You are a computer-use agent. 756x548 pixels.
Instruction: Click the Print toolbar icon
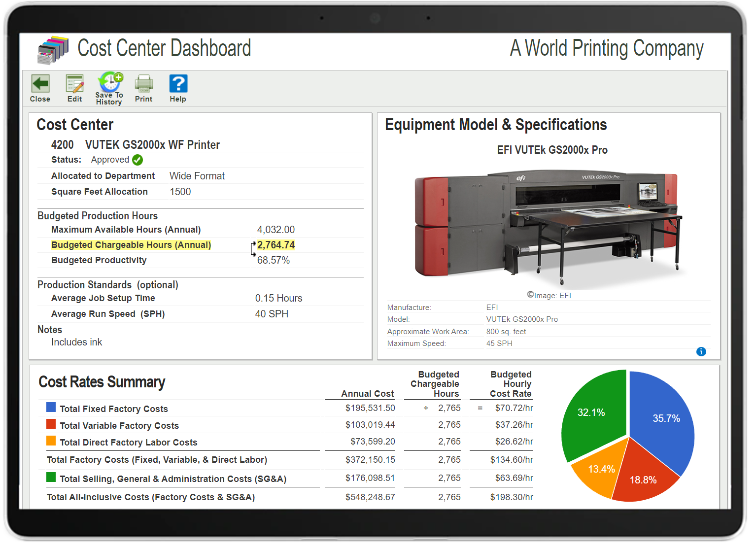(x=144, y=84)
